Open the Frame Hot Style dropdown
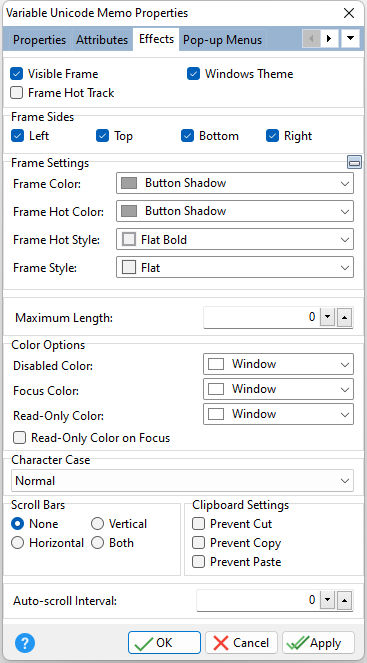The height and width of the screenshot is (663, 367). (235, 240)
